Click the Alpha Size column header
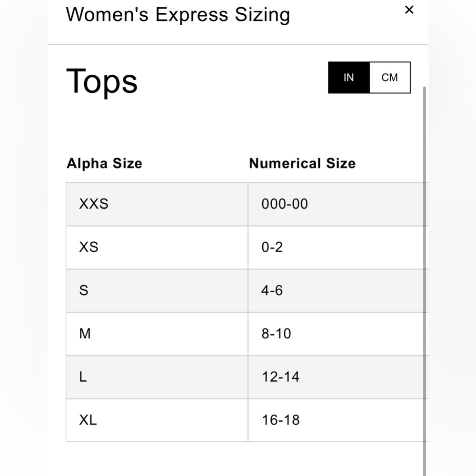The width and height of the screenshot is (476, 476). point(104,163)
